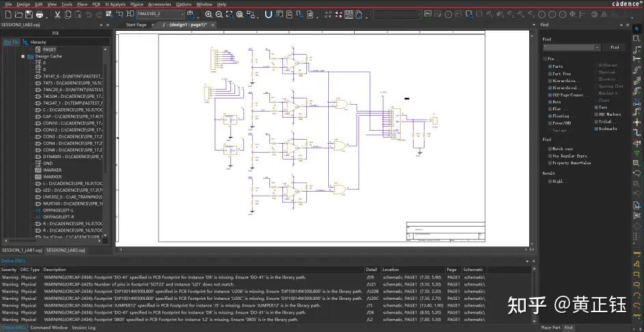The width and height of the screenshot is (644, 332).
Task: Click the Zoom All icon
Action: tap(240, 14)
